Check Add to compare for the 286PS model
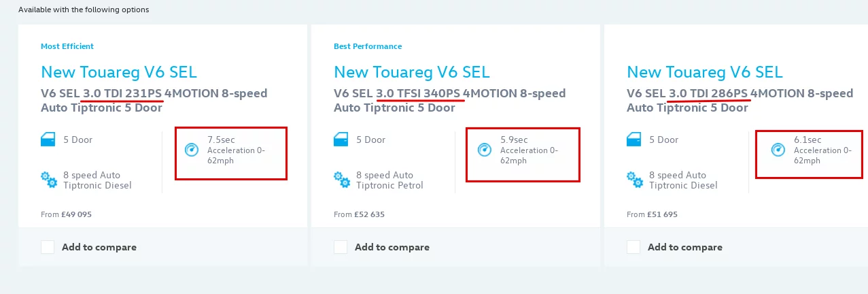The height and width of the screenshot is (294, 868). pyautogui.click(x=633, y=247)
